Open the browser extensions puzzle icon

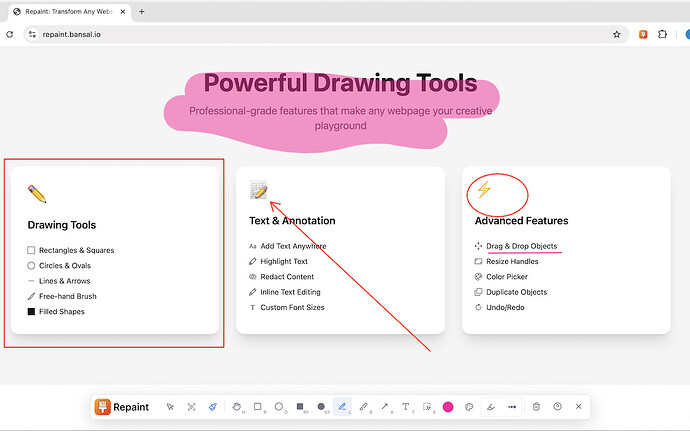pyautogui.click(x=662, y=34)
